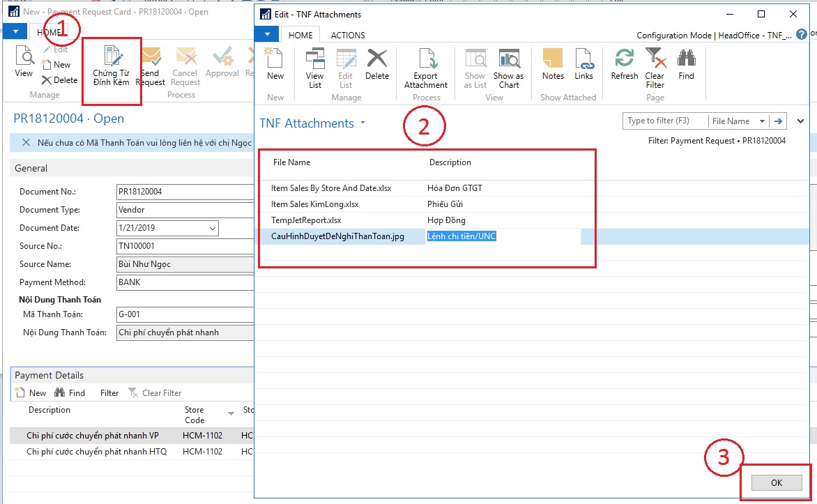Open View List in TNF Attachments ribbon

[314, 68]
